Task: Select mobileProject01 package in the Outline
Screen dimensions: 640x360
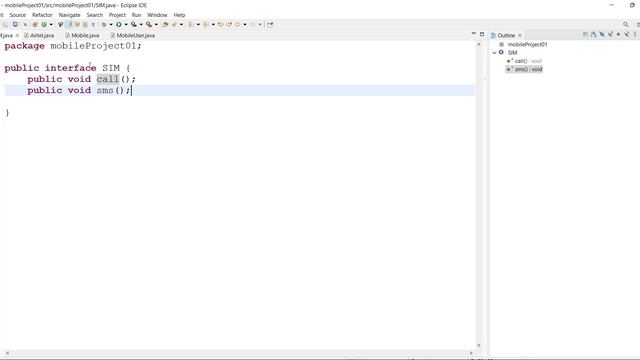Action: click(x=527, y=44)
